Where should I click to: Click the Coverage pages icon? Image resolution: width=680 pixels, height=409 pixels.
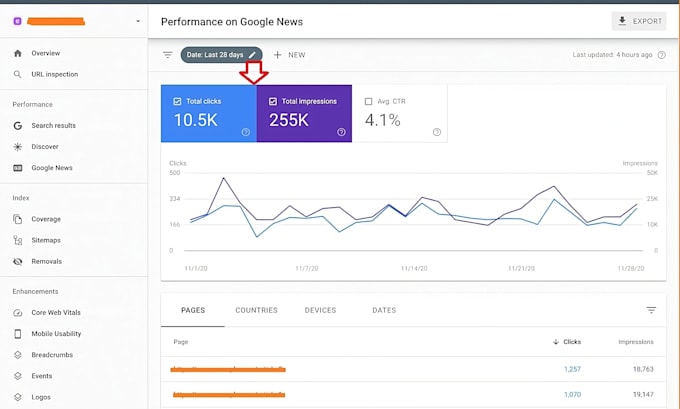tap(17, 219)
